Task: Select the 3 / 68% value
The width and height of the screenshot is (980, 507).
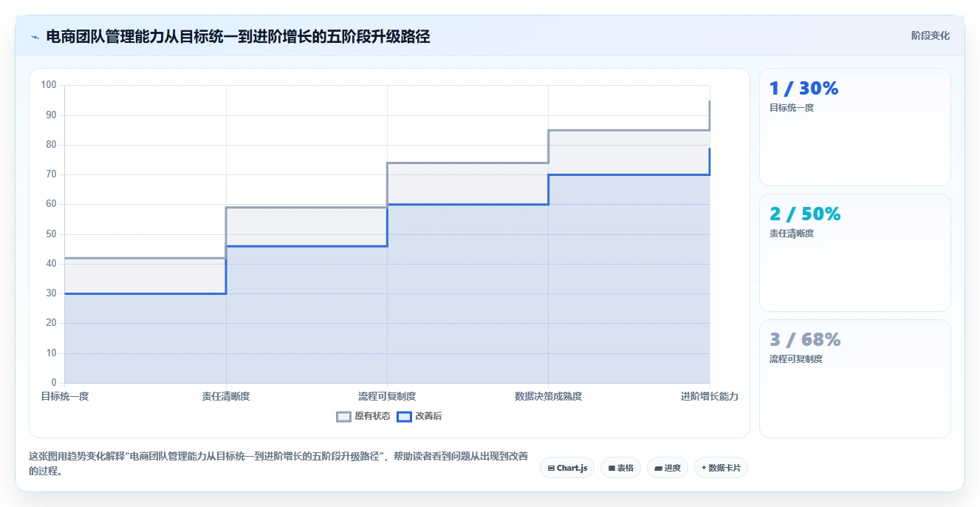Action: tap(805, 340)
